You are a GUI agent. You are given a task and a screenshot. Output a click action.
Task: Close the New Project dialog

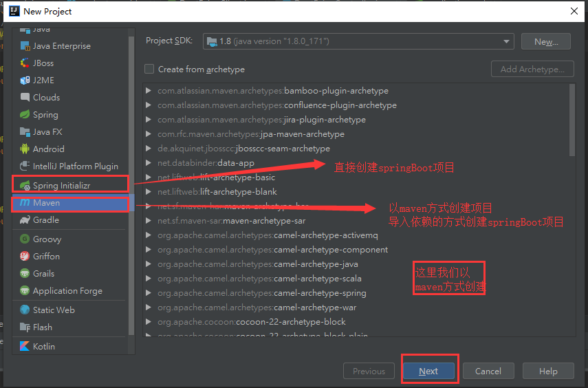(574, 11)
